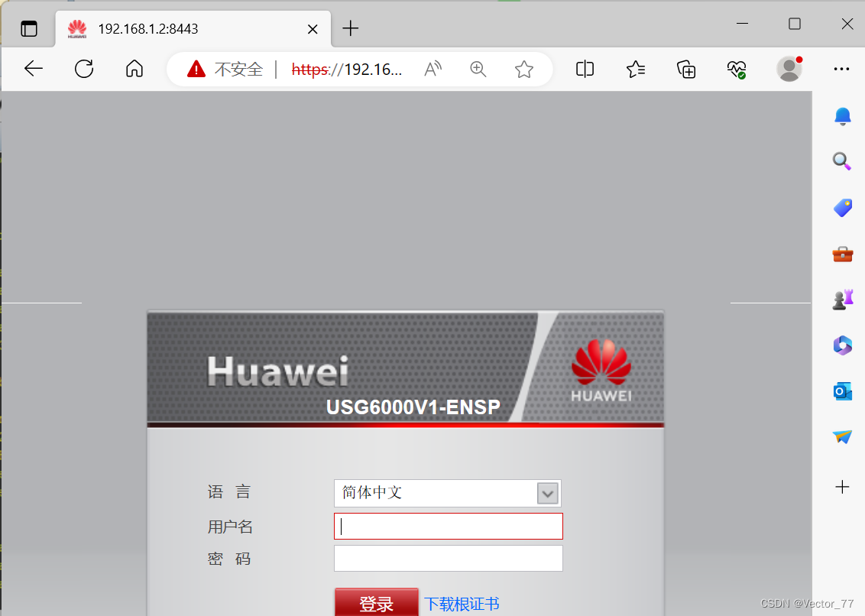Open the 下载根证书 link
Screen dimensions: 865x616
tap(462, 604)
